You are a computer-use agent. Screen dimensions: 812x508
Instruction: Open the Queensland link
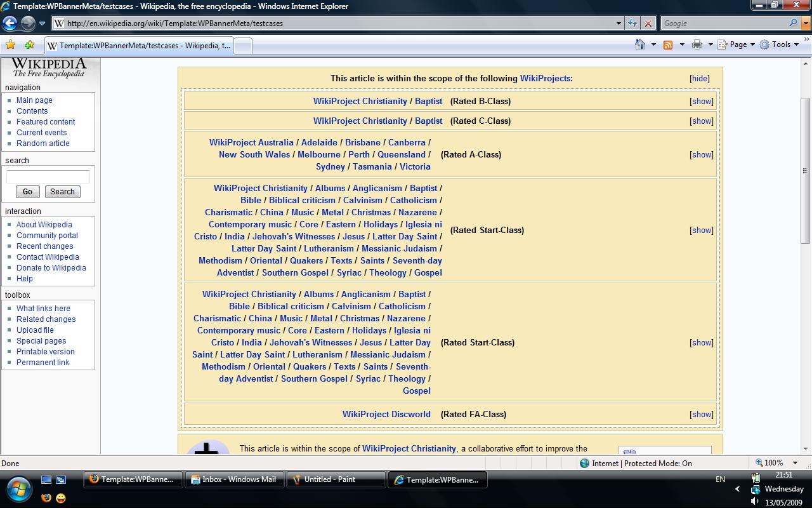[x=402, y=155]
